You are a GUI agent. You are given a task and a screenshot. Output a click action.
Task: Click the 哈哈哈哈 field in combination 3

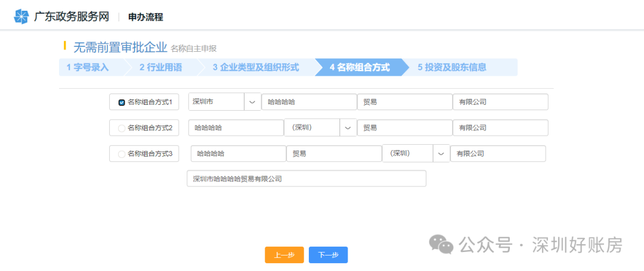point(239,154)
